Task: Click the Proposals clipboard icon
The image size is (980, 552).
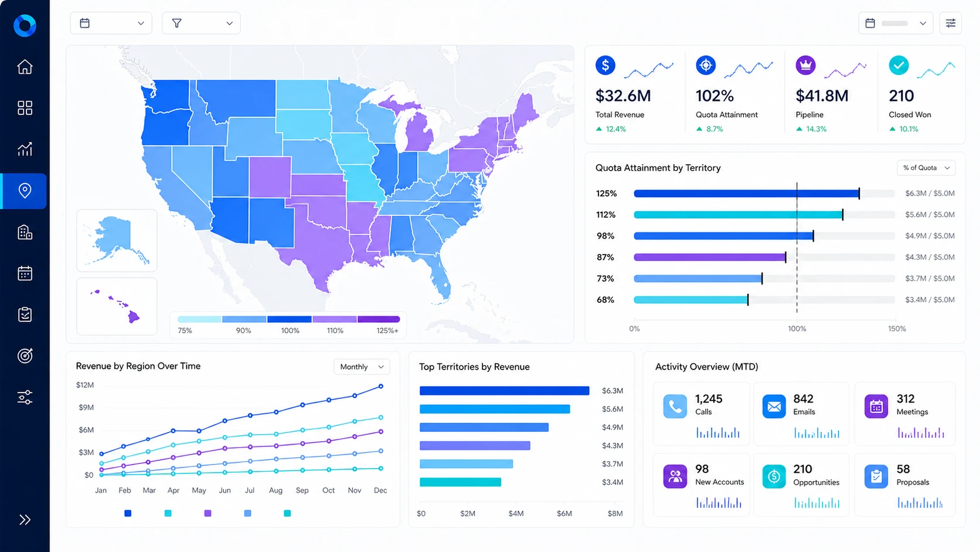Action: (876, 476)
